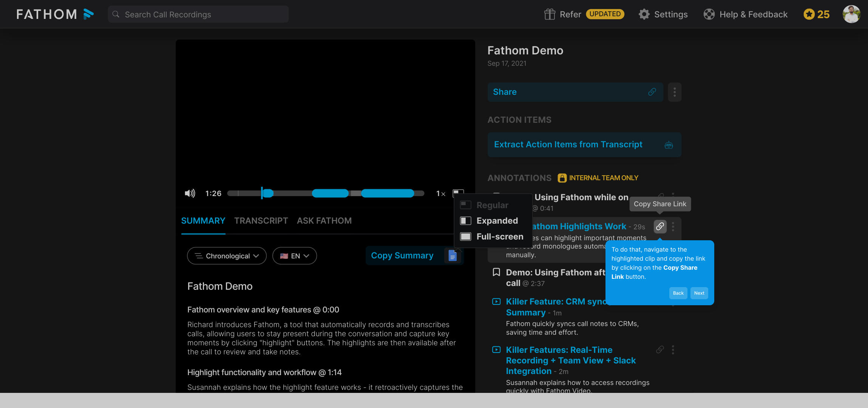Click the robot icon in Extract Action Items

tap(669, 145)
